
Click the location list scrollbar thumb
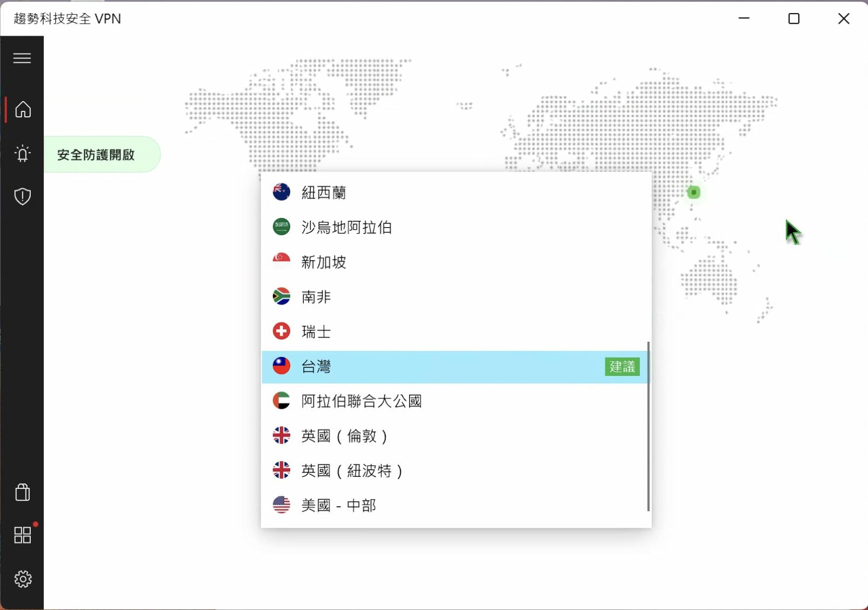[648, 426]
